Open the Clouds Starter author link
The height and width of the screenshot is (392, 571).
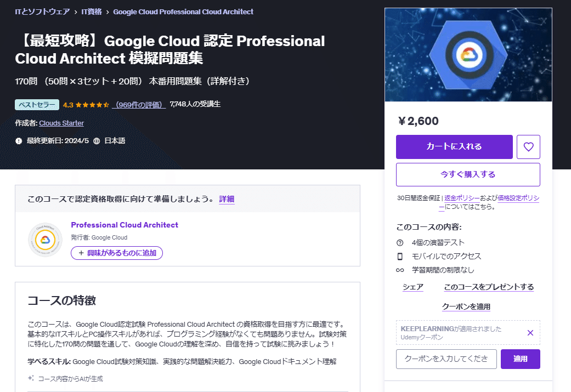[x=61, y=123]
